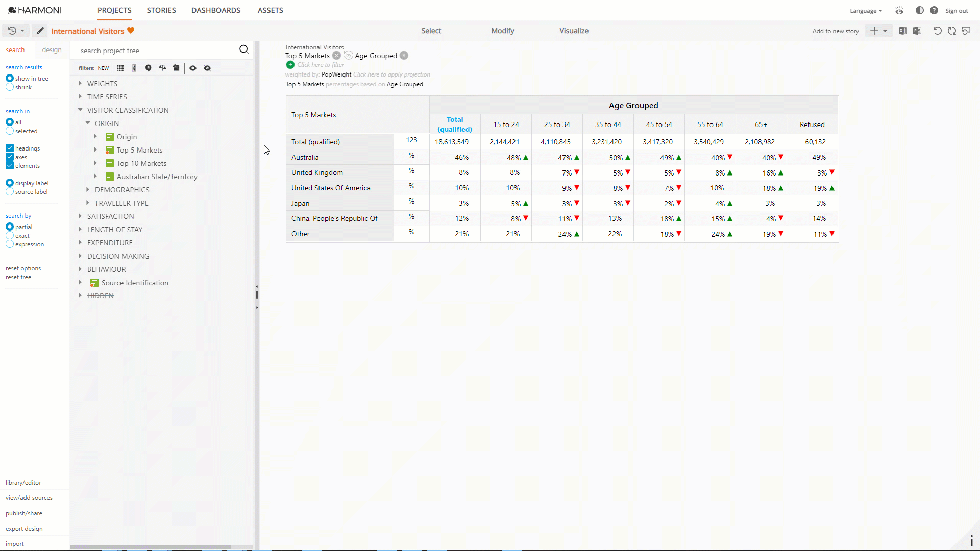Viewport: 980px width, 551px height.
Task: Collapse the VISITOR CLASSIFICATION node
Action: pos(80,110)
